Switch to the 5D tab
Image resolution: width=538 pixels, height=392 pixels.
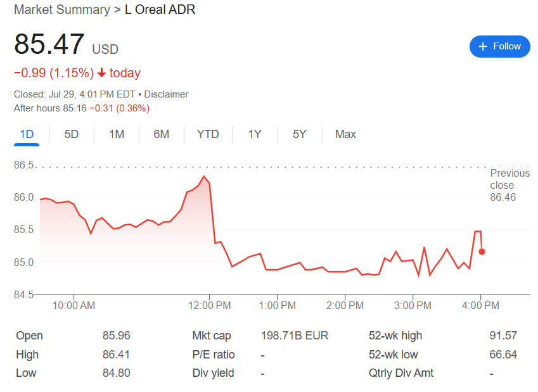click(72, 134)
